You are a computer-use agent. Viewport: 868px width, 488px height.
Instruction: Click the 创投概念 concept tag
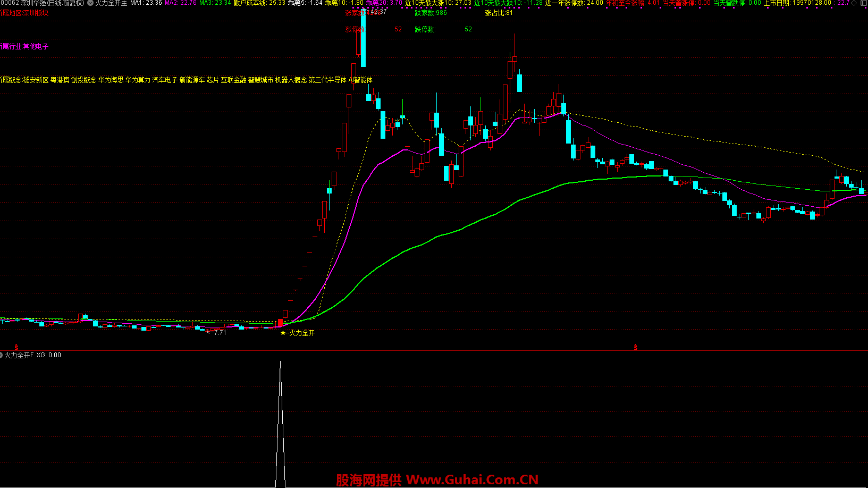tap(84, 80)
